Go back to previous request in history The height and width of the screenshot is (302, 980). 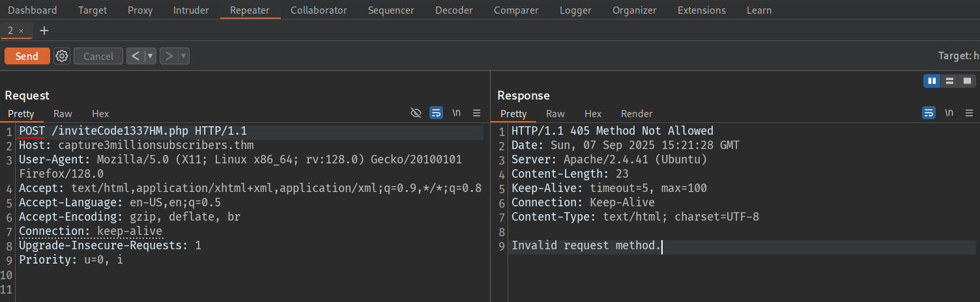[x=135, y=57]
